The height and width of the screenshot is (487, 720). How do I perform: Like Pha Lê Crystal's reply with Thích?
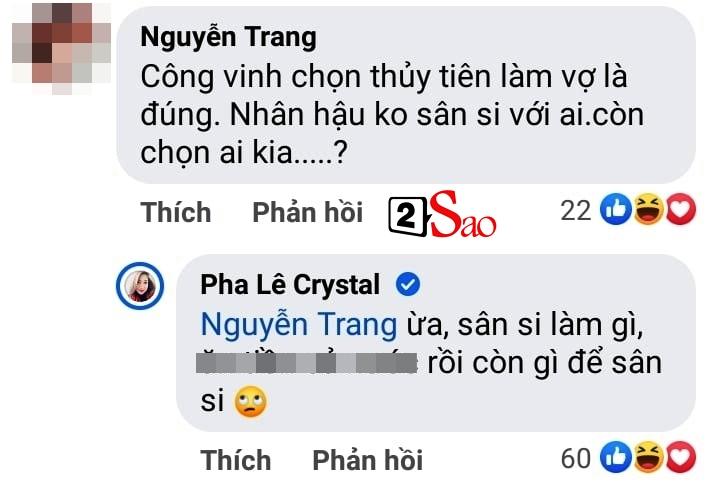click(x=236, y=460)
